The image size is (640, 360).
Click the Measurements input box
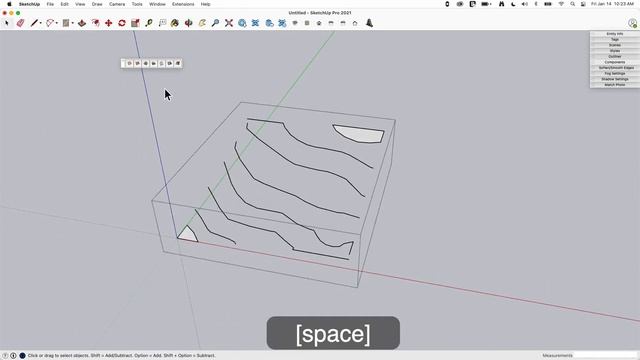click(x=605, y=356)
